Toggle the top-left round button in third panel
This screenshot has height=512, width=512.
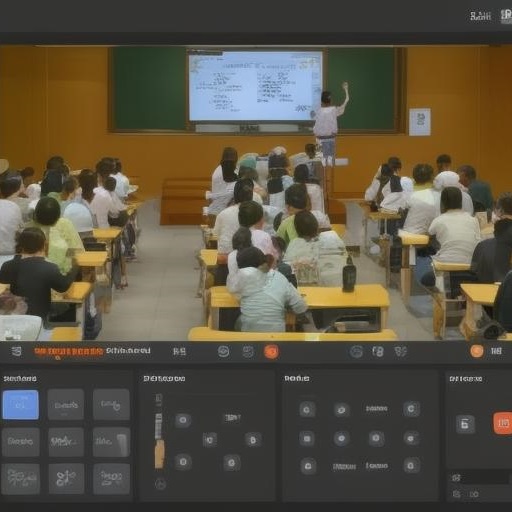(x=307, y=409)
